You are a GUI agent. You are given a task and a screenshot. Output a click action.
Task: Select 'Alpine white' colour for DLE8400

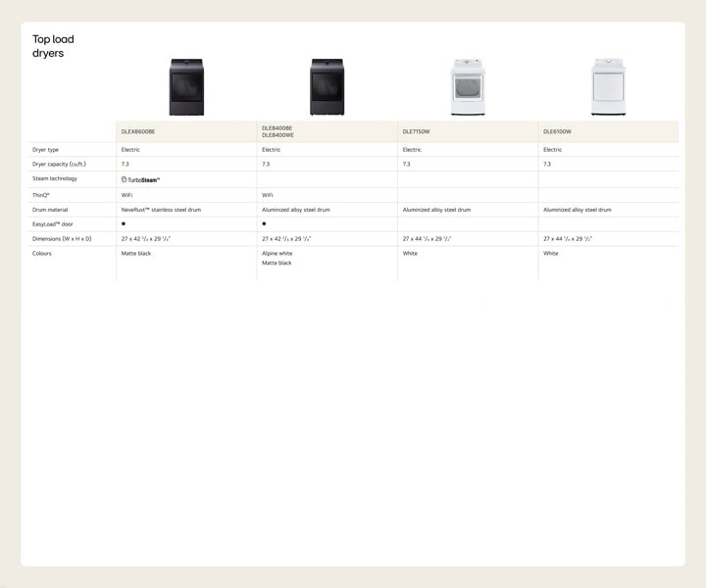[x=277, y=253]
